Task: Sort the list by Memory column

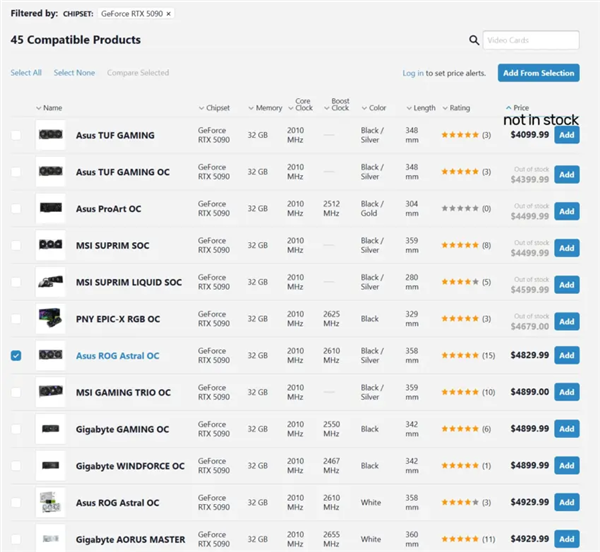Action: click(265, 108)
